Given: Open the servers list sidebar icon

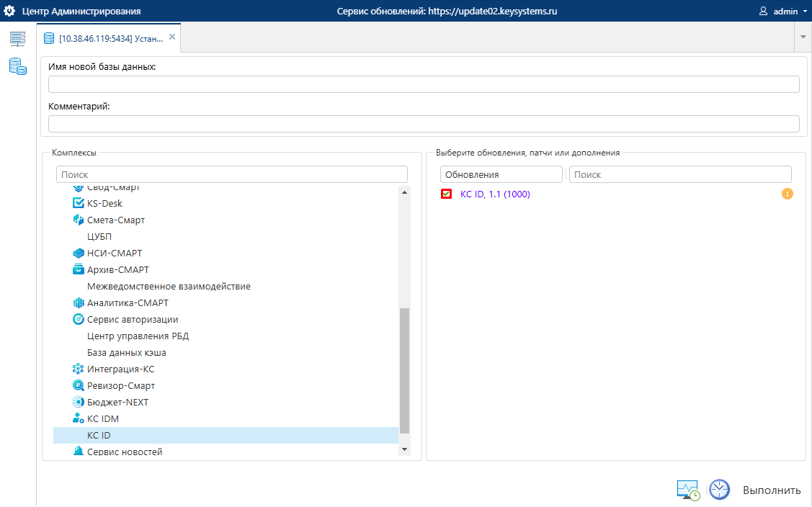Looking at the screenshot, I should tap(17, 39).
